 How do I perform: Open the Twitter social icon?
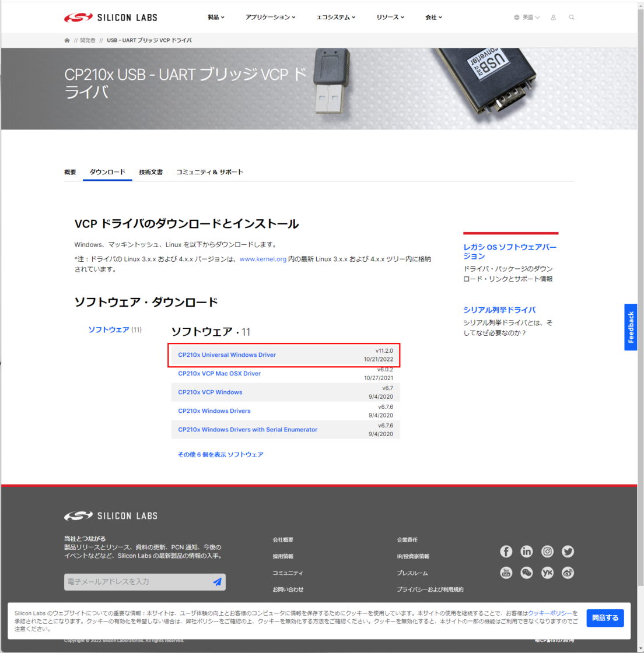click(568, 552)
